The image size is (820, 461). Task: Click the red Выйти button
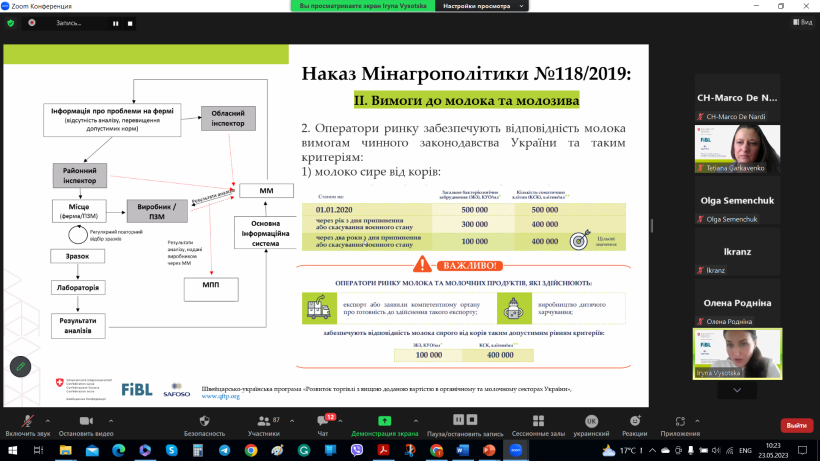[x=796, y=425]
